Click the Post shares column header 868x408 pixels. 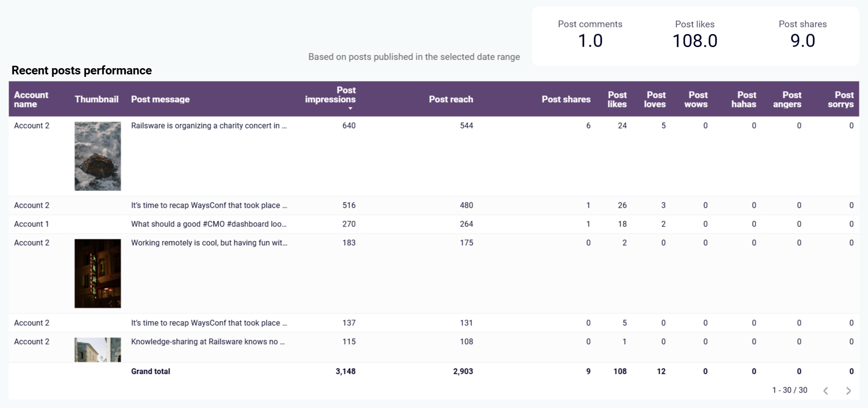click(566, 99)
